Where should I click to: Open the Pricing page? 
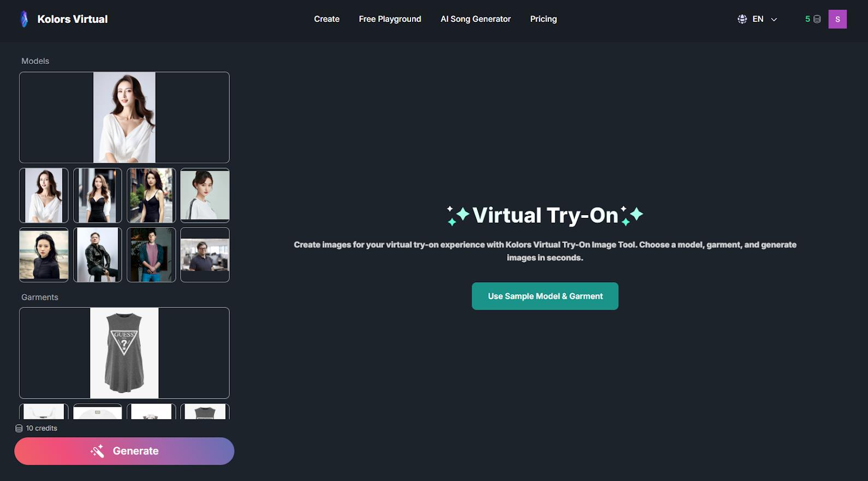(543, 19)
